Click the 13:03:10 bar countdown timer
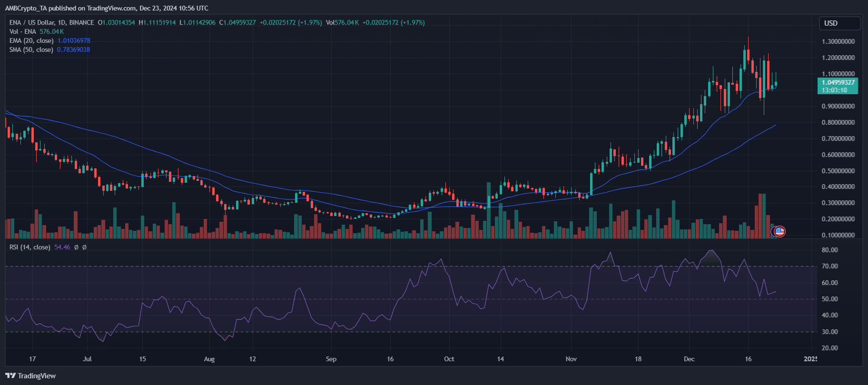The width and height of the screenshot is (868, 385). (834, 90)
